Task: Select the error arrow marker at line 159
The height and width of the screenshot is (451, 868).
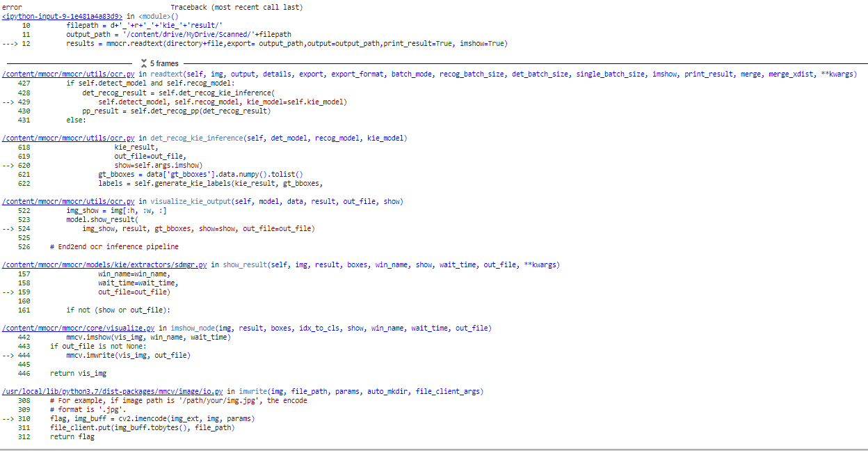Action: point(8,292)
